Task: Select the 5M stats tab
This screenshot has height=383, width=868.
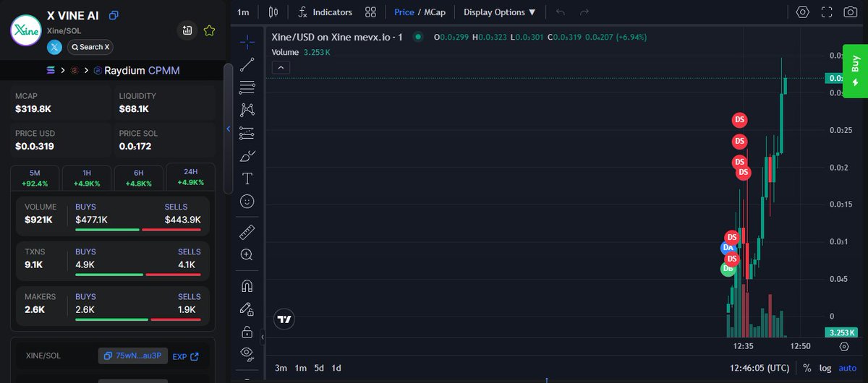Action: tap(35, 178)
